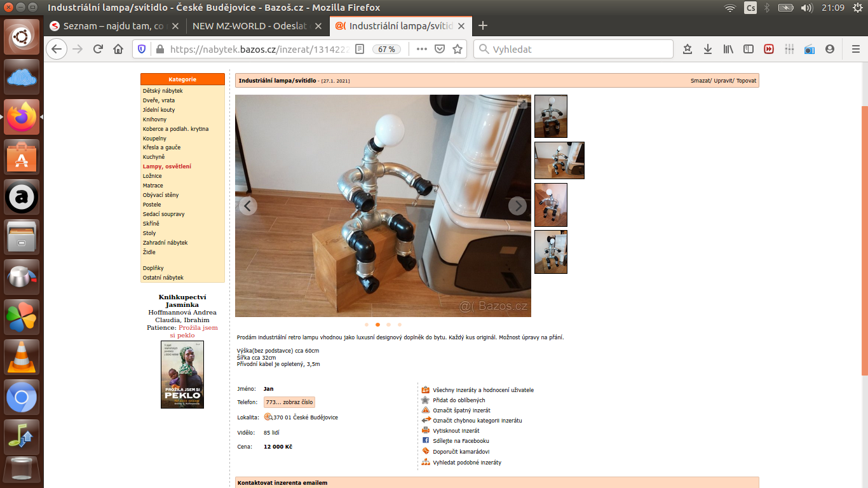The image size is (868, 488).
Task: Save page to Pocket
Action: coord(440,49)
